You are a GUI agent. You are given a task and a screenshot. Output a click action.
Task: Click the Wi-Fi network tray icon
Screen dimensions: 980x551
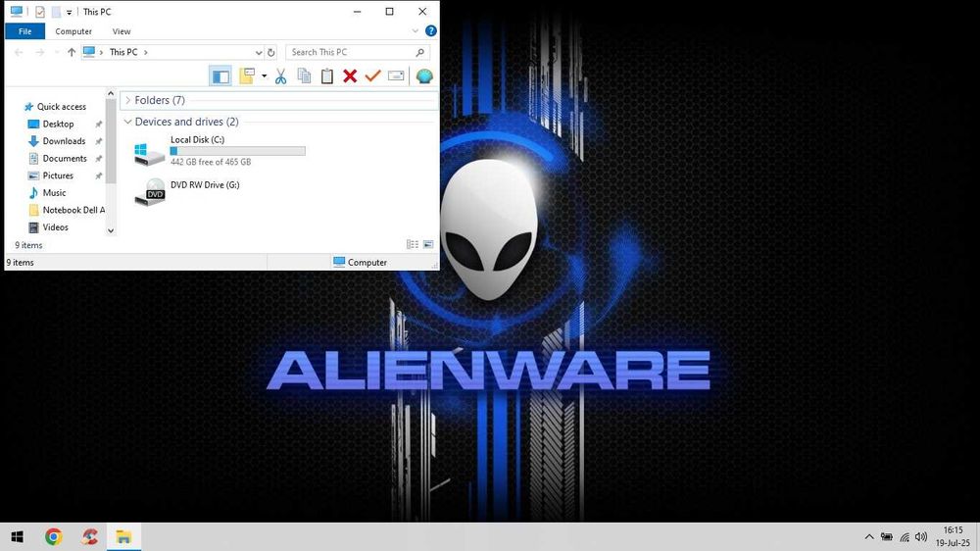click(905, 536)
